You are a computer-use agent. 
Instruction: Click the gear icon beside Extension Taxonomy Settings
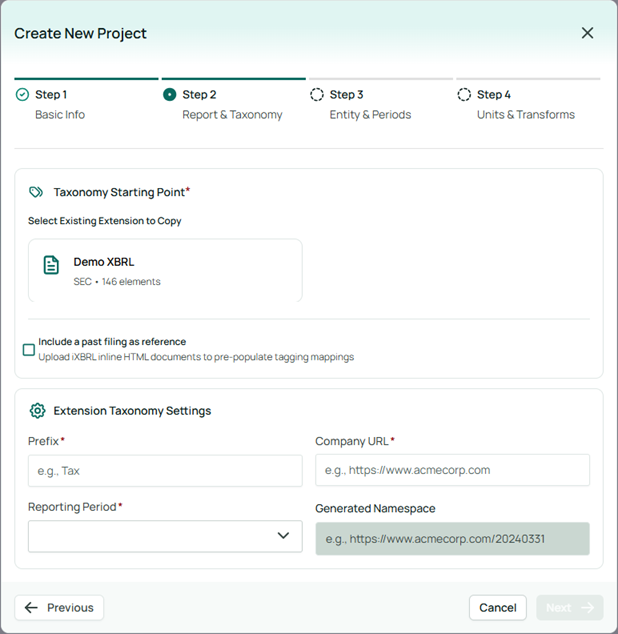tap(37, 411)
